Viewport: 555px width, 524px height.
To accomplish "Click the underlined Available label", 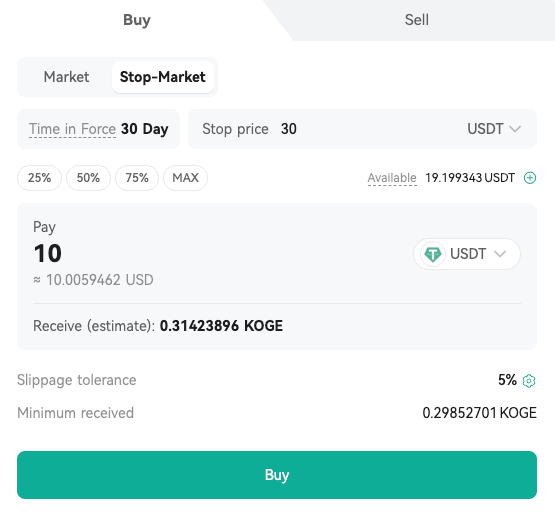I will pos(392,178).
